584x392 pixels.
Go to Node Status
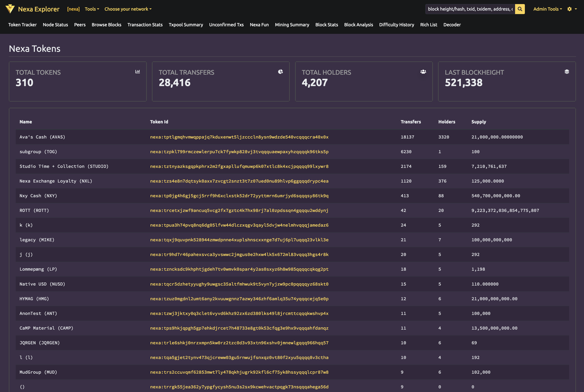[55, 25]
